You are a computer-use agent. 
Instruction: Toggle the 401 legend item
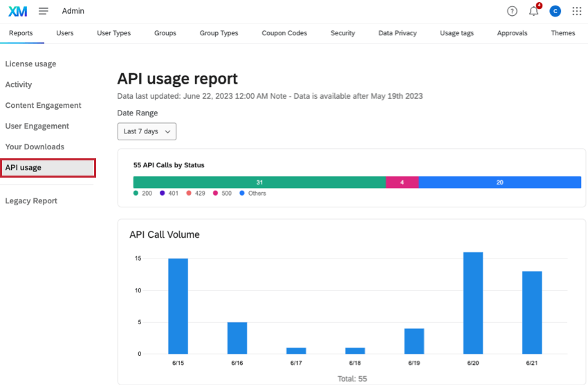169,194
